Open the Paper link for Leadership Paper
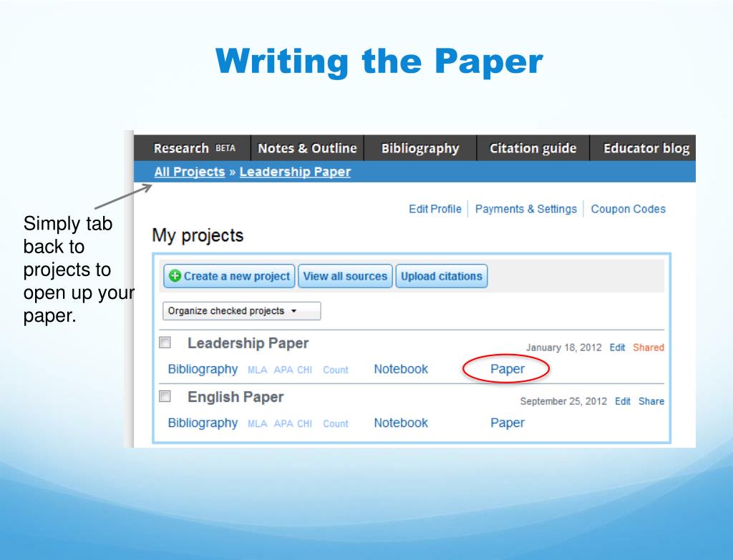This screenshot has height=560, width=733. [x=508, y=369]
